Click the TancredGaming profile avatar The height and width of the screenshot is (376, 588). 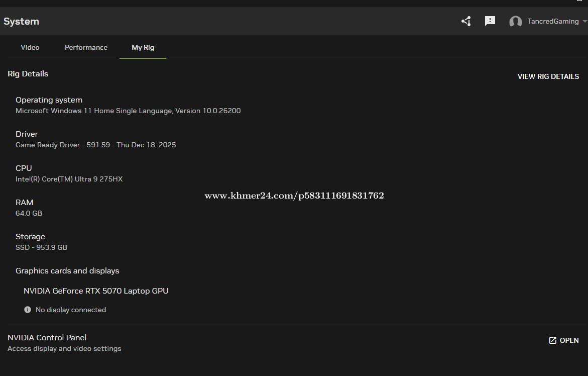[515, 22]
